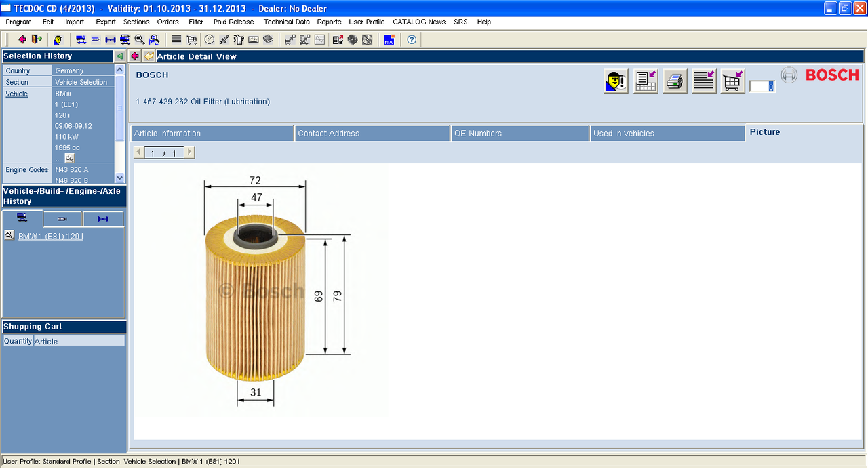Click the toolbar list icon with horizontal lines
Image resolution: width=868 pixels, height=469 pixels.
(176, 39)
